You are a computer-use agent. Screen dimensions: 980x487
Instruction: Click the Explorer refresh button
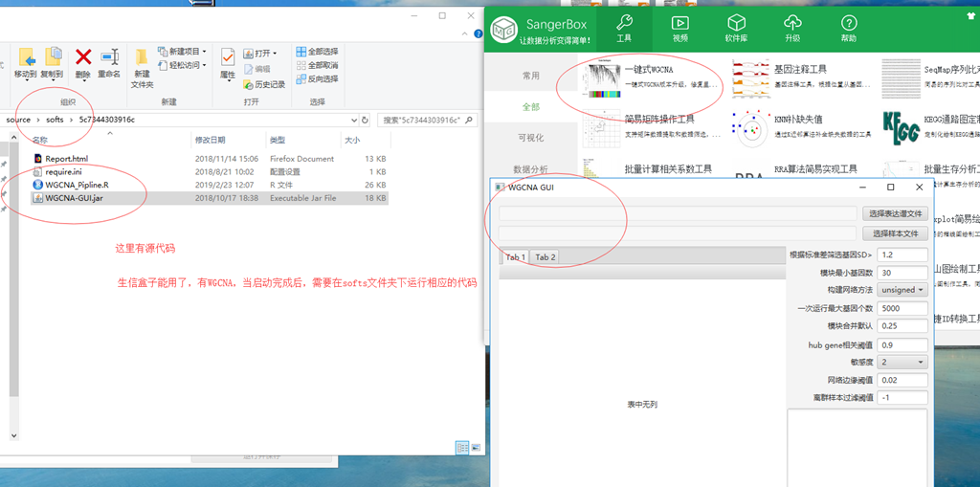366,120
